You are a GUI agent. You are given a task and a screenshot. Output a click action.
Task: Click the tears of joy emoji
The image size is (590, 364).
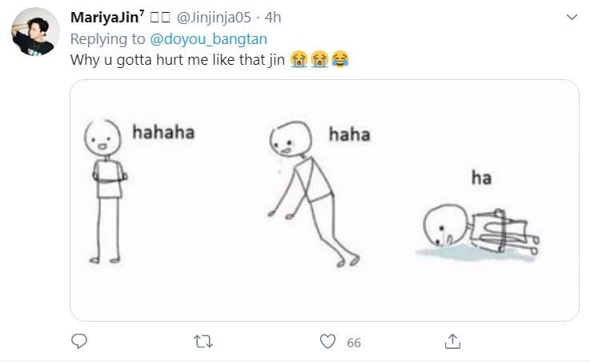[x=340, y=59]
